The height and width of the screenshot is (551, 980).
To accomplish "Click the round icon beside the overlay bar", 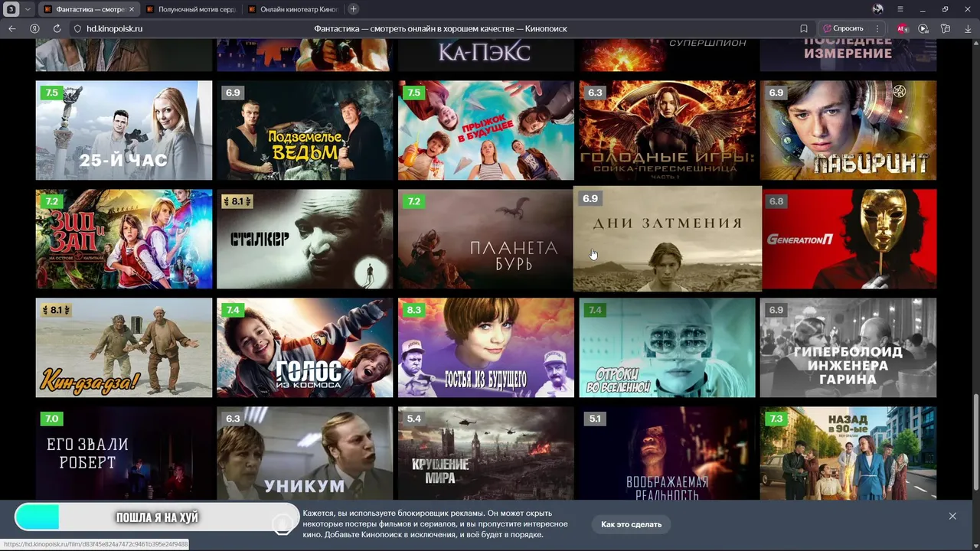I will coord(283,523).
